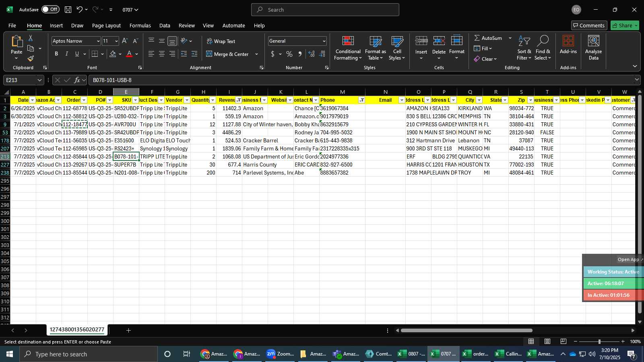Click the Top Align icon
Viewport: 644px width, 362px height.
151,41
